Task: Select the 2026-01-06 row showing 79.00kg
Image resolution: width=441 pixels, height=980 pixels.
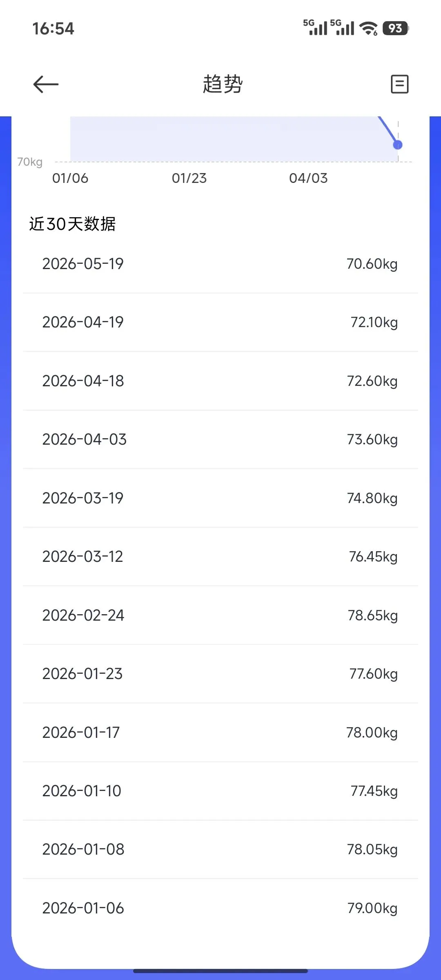Action: point(220,908)
